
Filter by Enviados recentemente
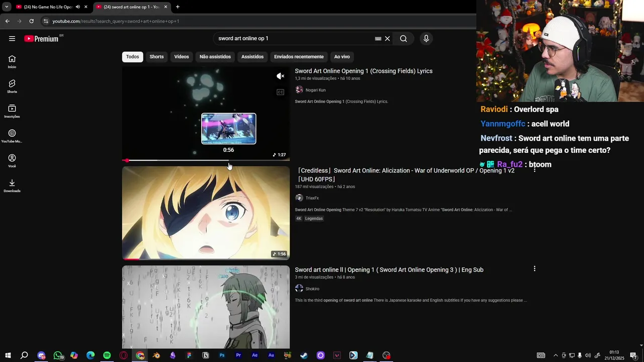click(299, 57)
